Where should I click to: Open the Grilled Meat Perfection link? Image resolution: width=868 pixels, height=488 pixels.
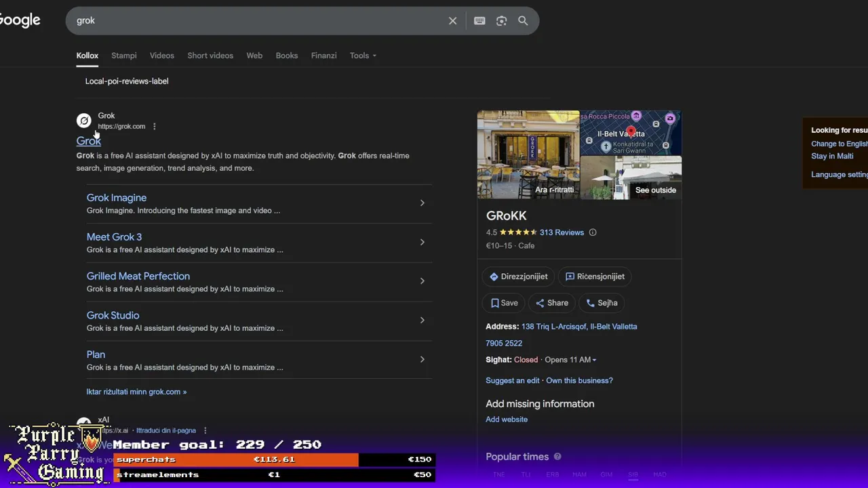pos(138,277)
